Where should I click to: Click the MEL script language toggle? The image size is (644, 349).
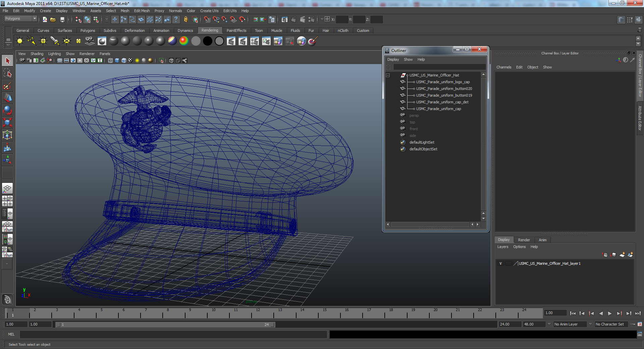click(11, 334)
